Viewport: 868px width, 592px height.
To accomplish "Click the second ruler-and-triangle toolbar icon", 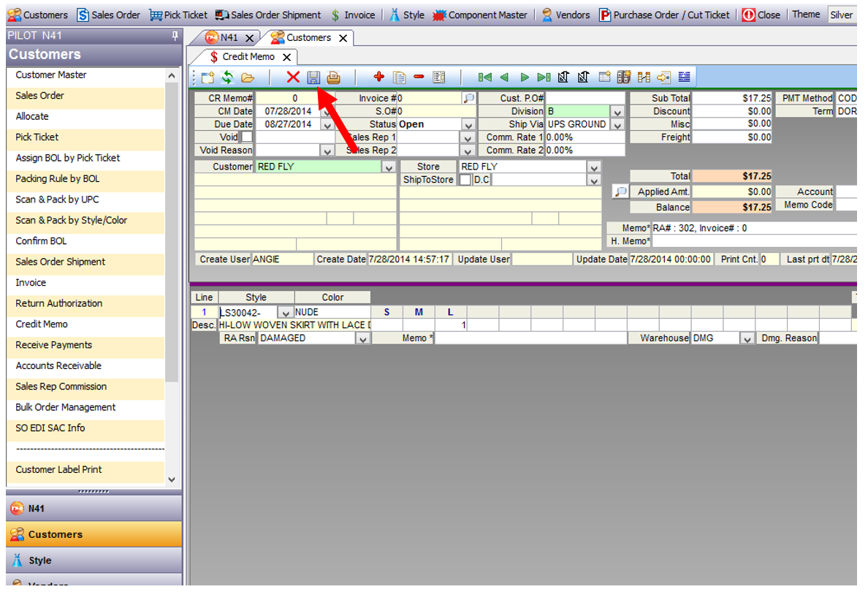I will [584, 77].
